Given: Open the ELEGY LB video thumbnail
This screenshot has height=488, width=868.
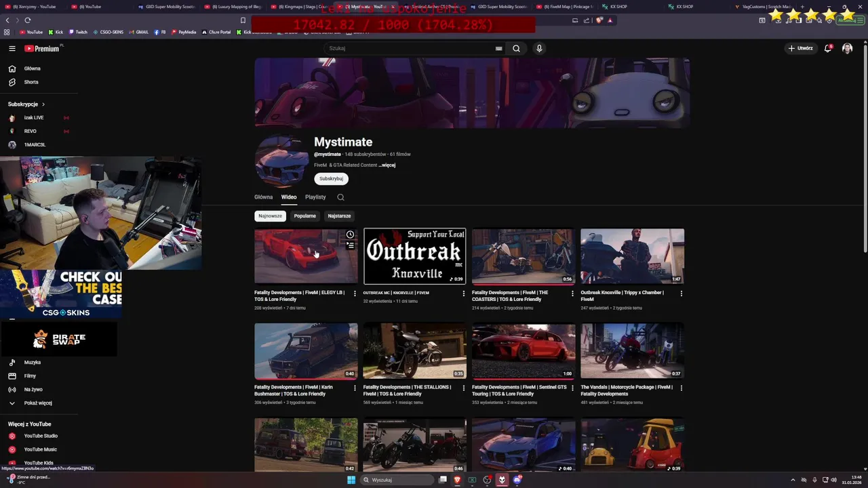Looking at the screenshot, I should click(x=306, y=256).
